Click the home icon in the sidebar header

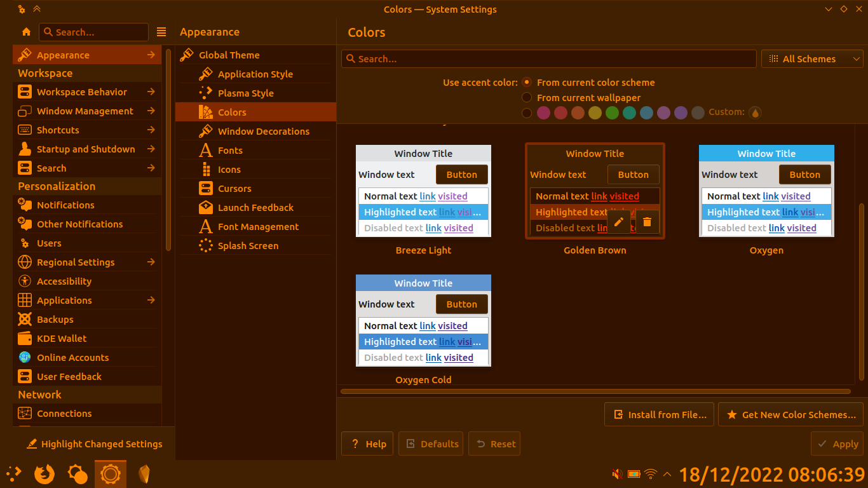coord(26,32)
